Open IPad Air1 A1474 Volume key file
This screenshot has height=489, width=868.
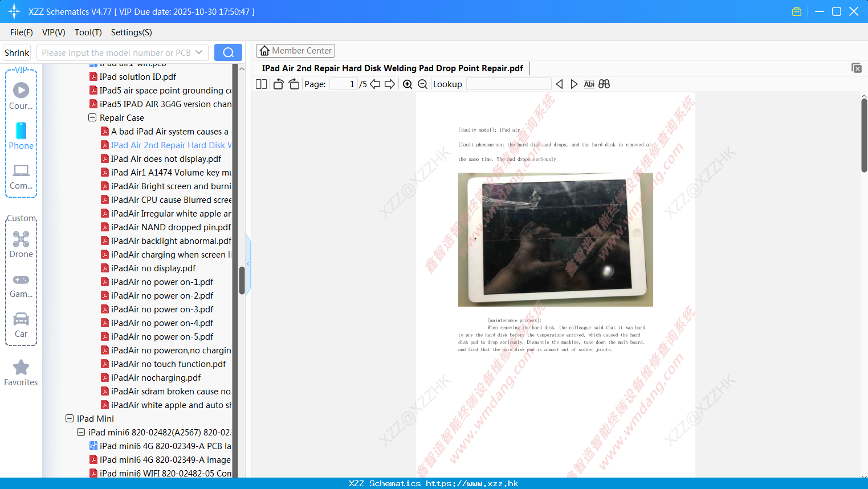click(x=166, y=173)
